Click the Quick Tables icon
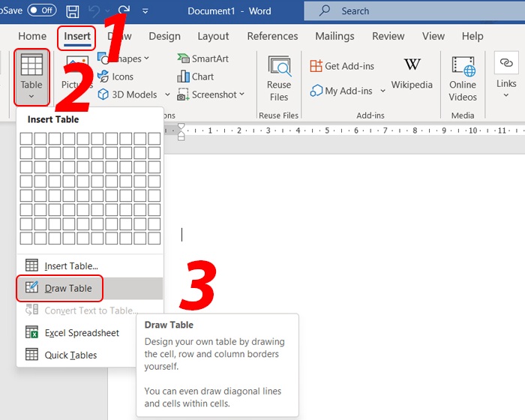 pyautogui.click(x=31, y=354)
